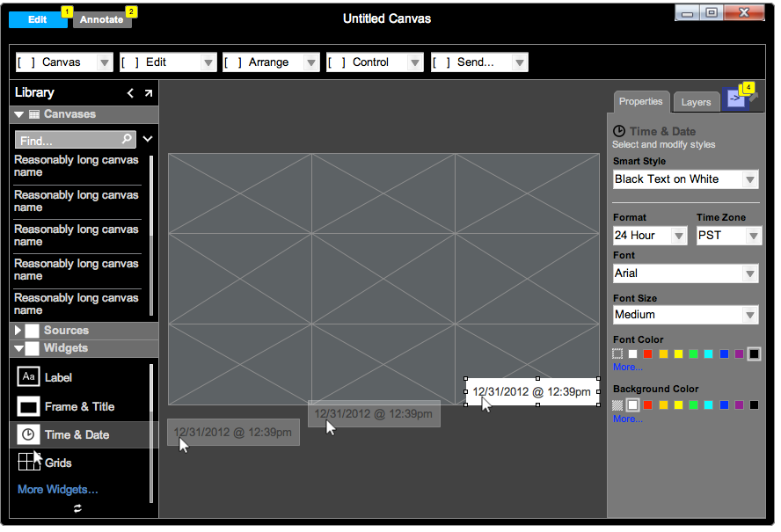Minimize the Untitled Canvas window
The width and height of the screenshot is (781, 532).
[x=688, y=13]
